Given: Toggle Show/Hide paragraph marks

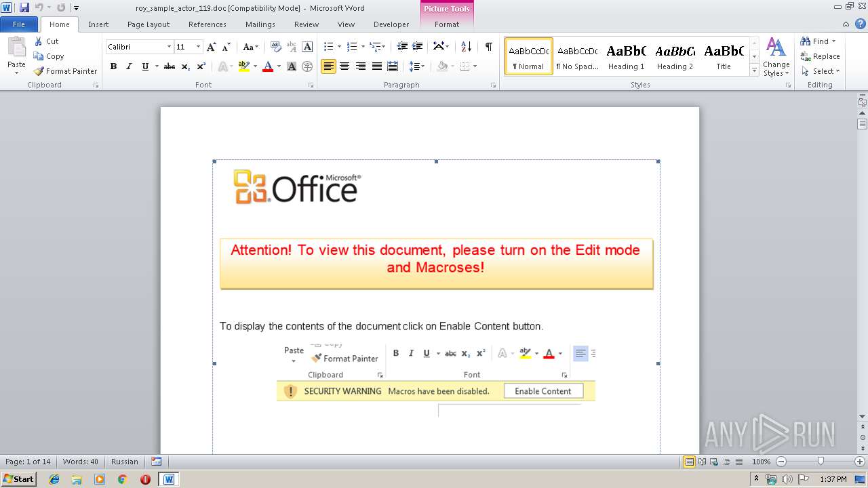Looking at the screenshot, I should [x=488, y=47].
